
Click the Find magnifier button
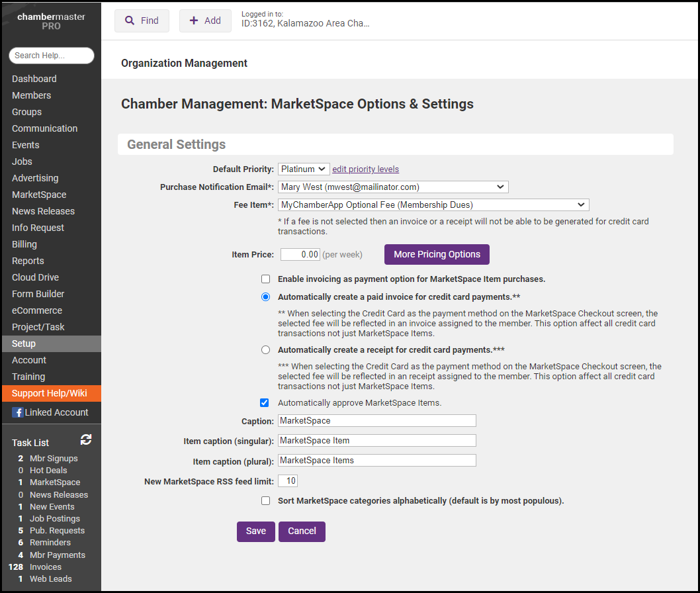click(x=142, y=21)
